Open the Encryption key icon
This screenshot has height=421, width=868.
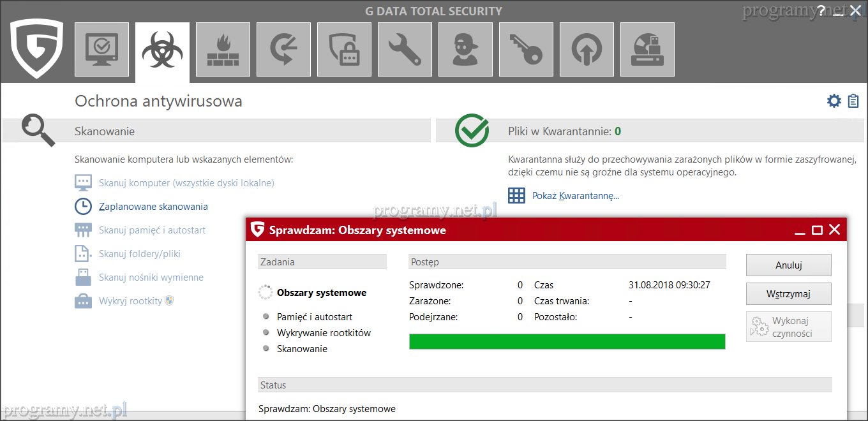526,49
